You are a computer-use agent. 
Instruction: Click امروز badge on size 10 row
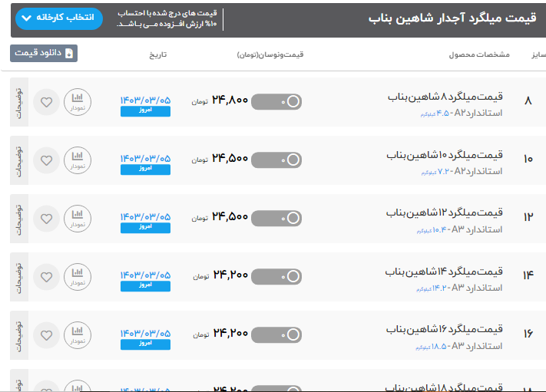point(145,170)
